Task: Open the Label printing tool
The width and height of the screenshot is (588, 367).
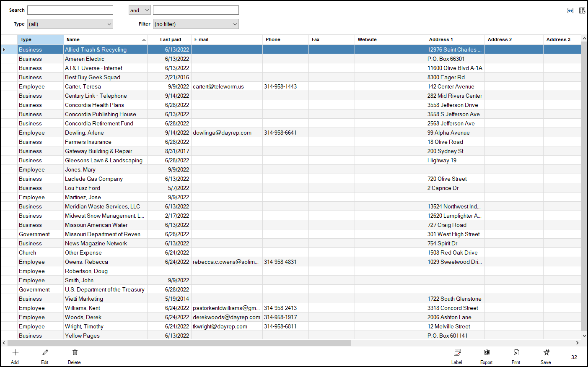Action: pyautogui.click(x=457, y=353)
